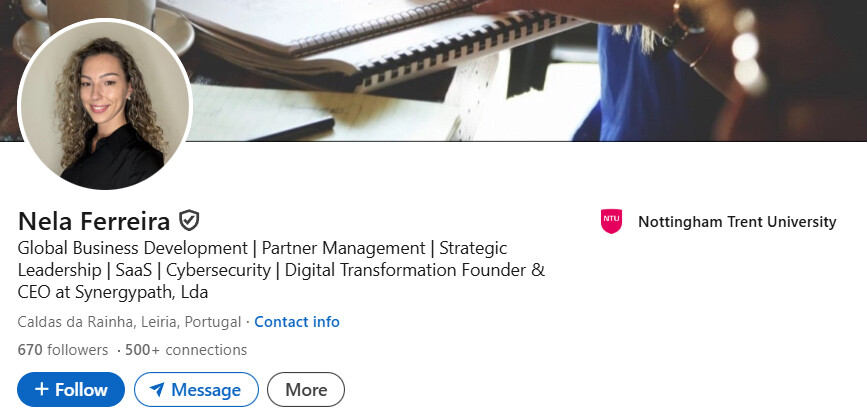867x420 pixels.
Task: Click the person in blue in banner
Action: tap(640, 80)
